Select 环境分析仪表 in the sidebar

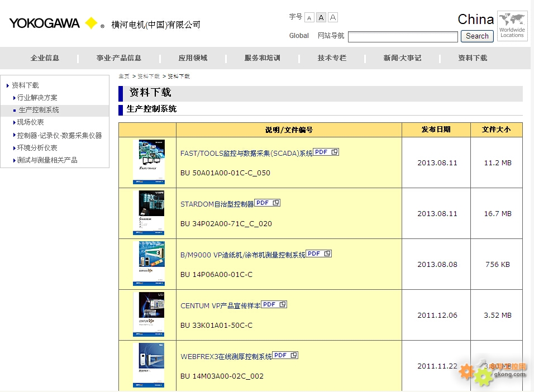tap(37, 147)
